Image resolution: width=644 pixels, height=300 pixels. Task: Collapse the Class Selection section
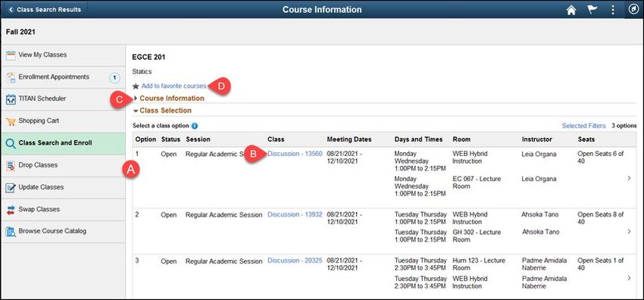162,111
